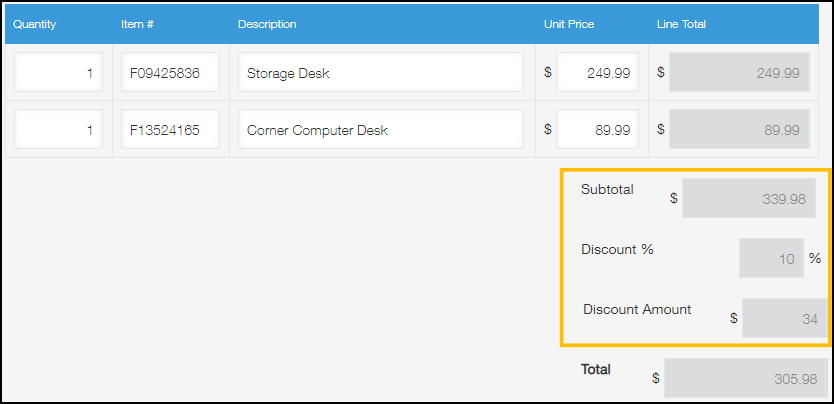Click the 249.99 line total field
Screen dimensions: 834x404
pyautogui.click(x=739, y=73)
